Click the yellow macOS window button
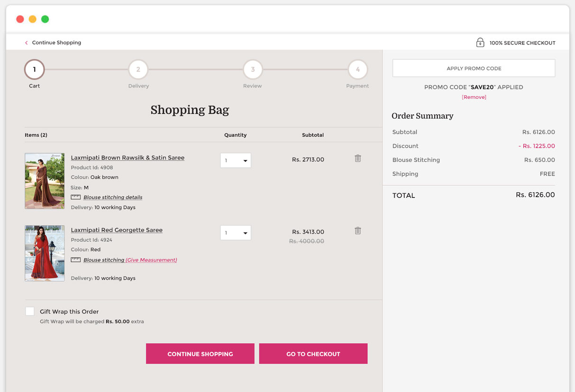Image resolution: width=575 pixels, height=392 pixels. [32, 19]
